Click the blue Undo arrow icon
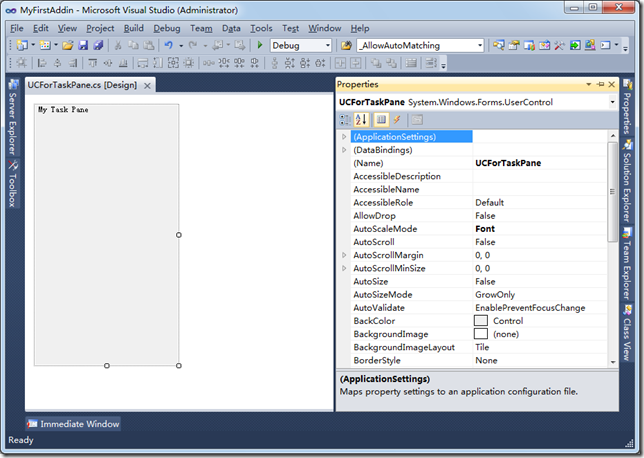This screenshot has height=458, width=644. click(x=169, y=45)
